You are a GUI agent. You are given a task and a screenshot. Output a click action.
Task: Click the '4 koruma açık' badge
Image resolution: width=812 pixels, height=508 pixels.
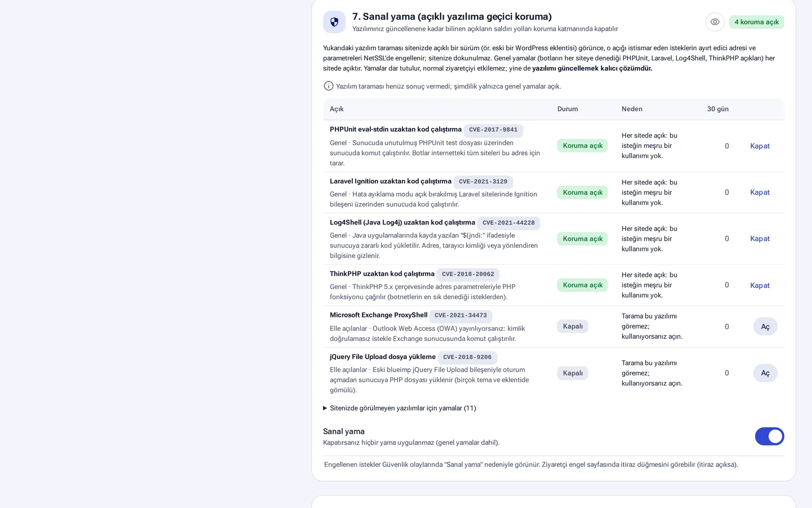tap(756, 22)
